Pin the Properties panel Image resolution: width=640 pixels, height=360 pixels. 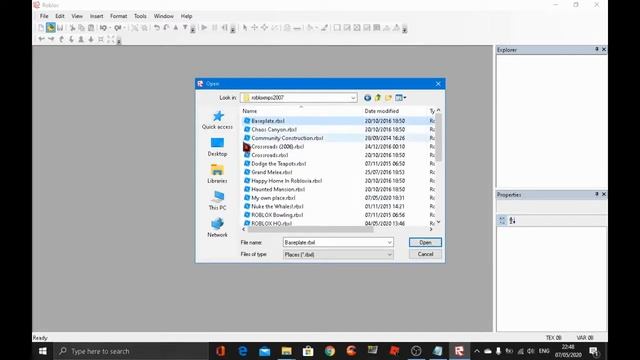[x=597, y=194]
